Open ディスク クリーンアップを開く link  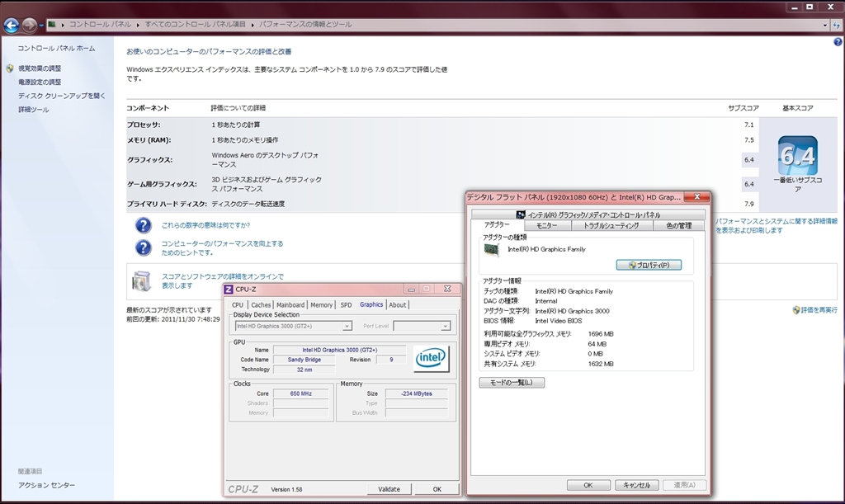pyautogui.click(x=61, y=96)
